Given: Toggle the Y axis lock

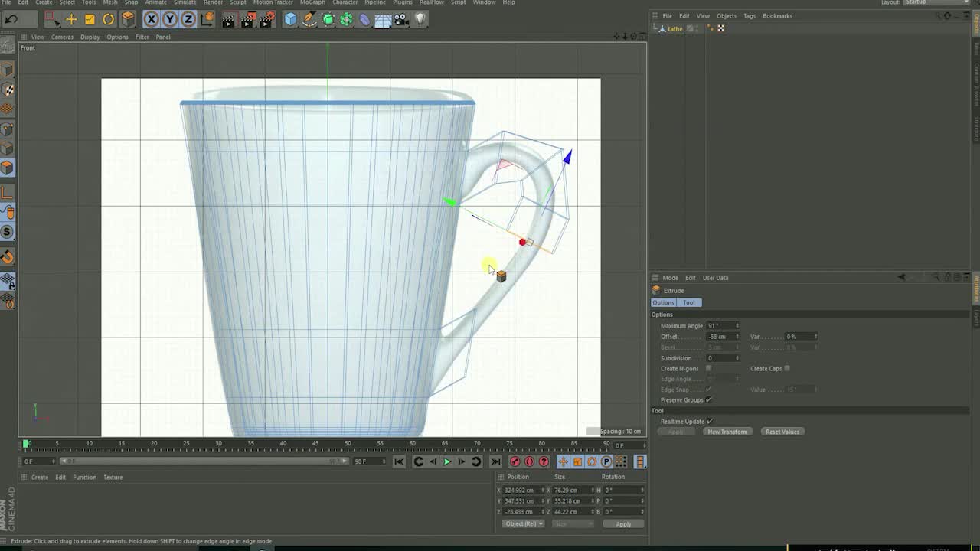Looking at the screenshot, I should point(170,19).
